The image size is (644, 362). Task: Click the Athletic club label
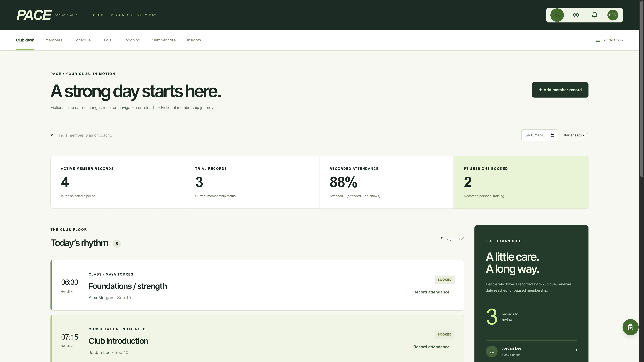point(66,15)
